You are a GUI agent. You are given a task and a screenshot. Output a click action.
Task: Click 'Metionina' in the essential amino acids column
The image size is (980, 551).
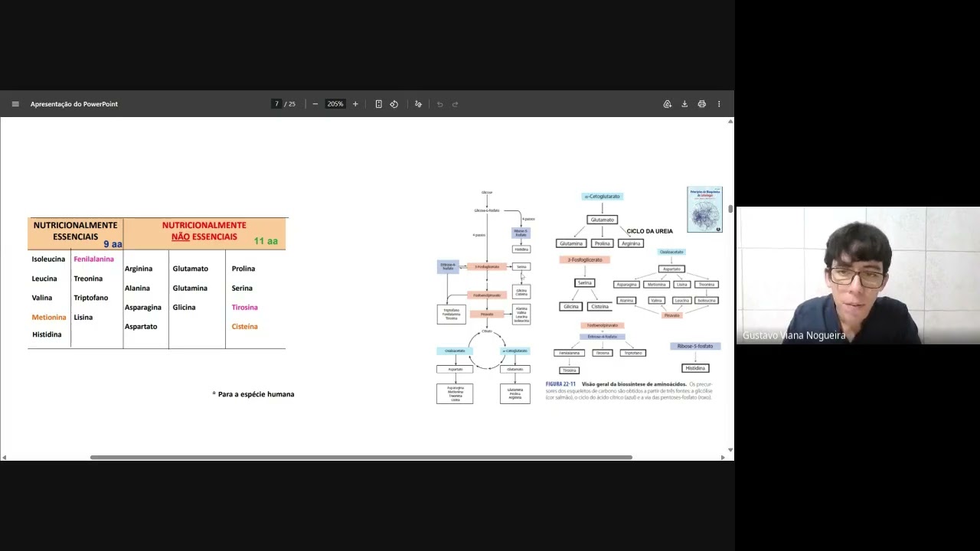click(x=49, y=318)
